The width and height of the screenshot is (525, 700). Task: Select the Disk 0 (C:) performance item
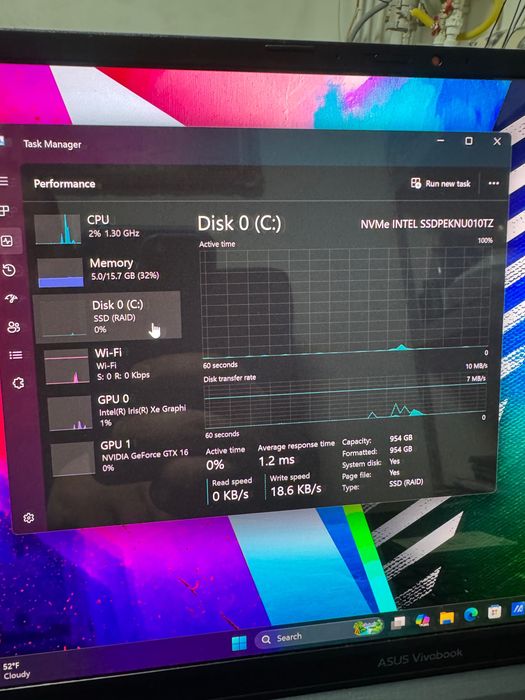click(x=108, y=317)
